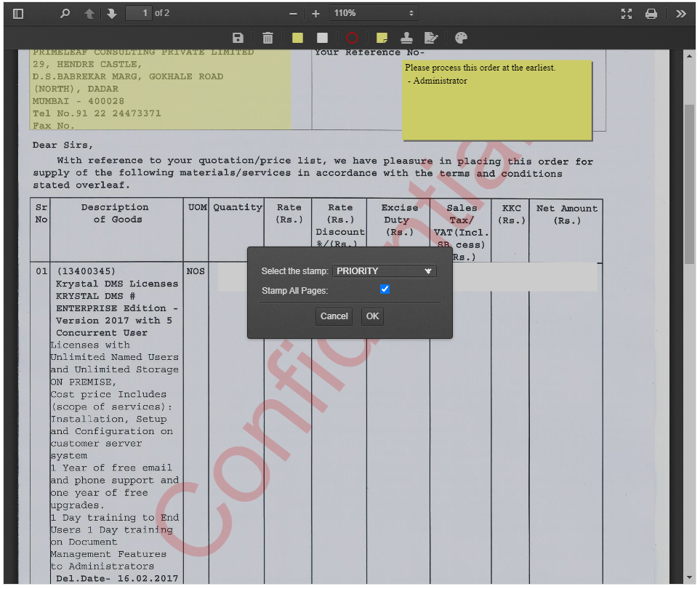Image resolution: width=700 pixels, height=589 pixels.
Task: Click 'Select the stamp:' label
Action: (x=294, y=271)
